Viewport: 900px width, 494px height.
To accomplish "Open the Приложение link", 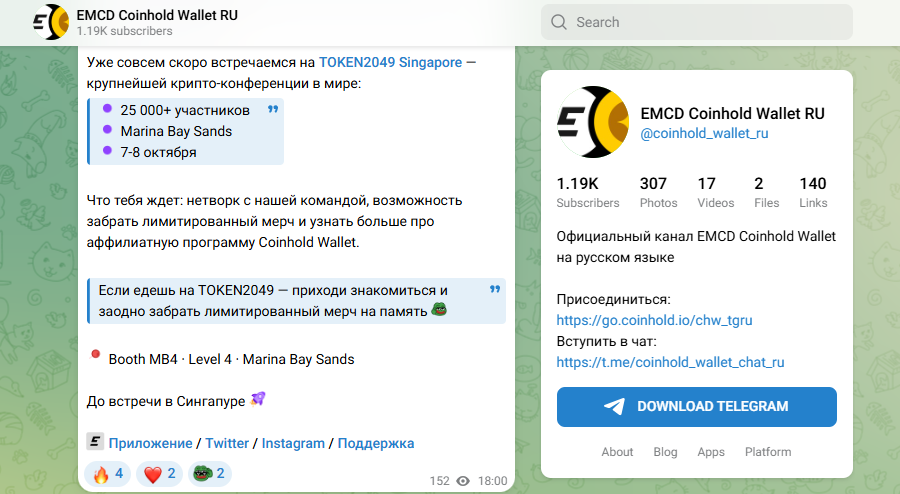I will 150,444.
